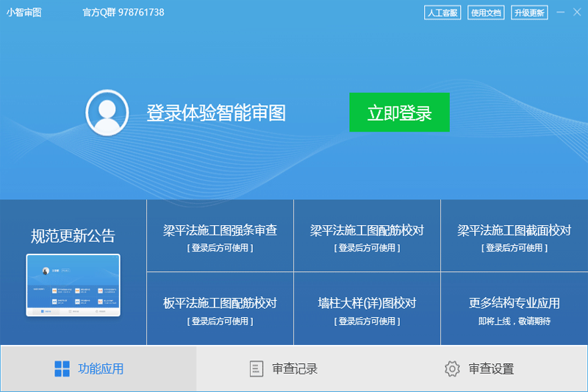Click the 升级更新 update button
This screenshot has height=392, width=588.
point(529,13)
